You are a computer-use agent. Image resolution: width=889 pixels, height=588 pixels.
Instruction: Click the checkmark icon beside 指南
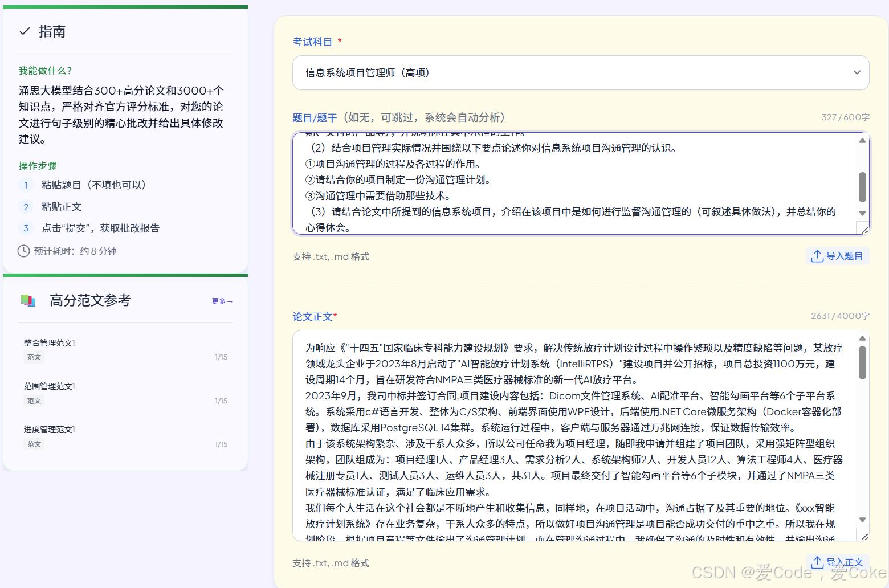[25, 31]
